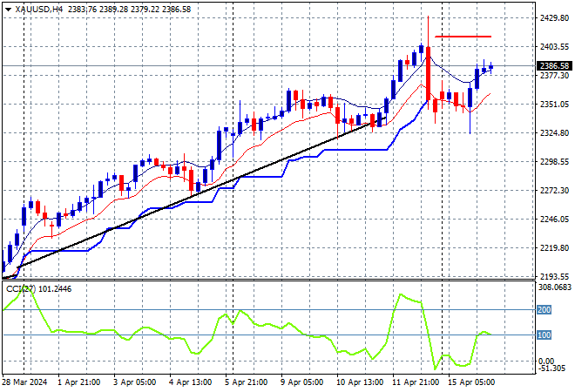
Task: Click price scale value 2272.30
Action: pyautogui.click(x=554, y=190)
